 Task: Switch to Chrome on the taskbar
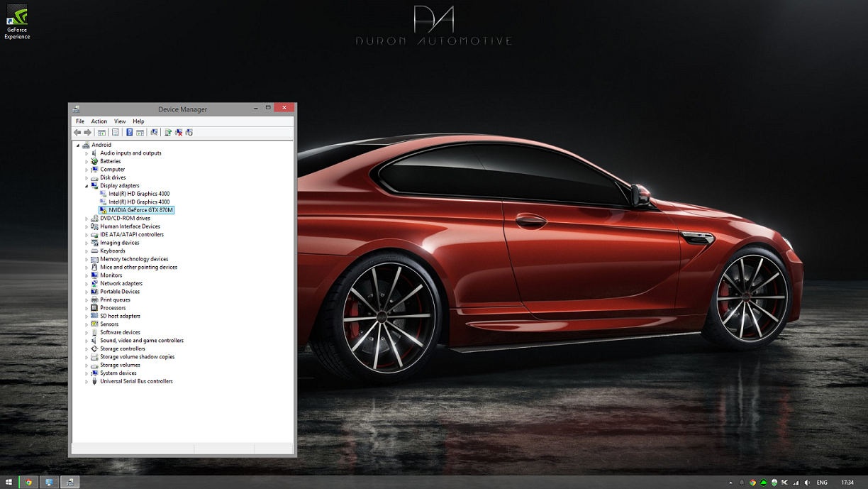click(29, 483)
